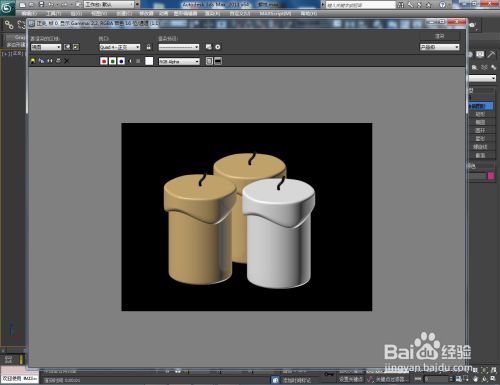The width and height of the screenshot is (500, 385).
Task: Open the 工具 (Tools) menu
Action: 53,13
